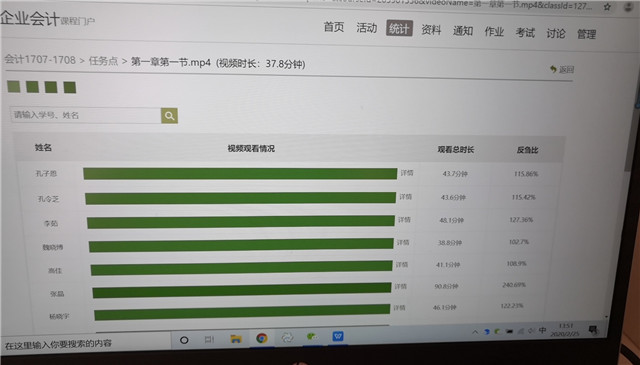Open the taskbar clock and date
The image size is (640, 365).
565,330
